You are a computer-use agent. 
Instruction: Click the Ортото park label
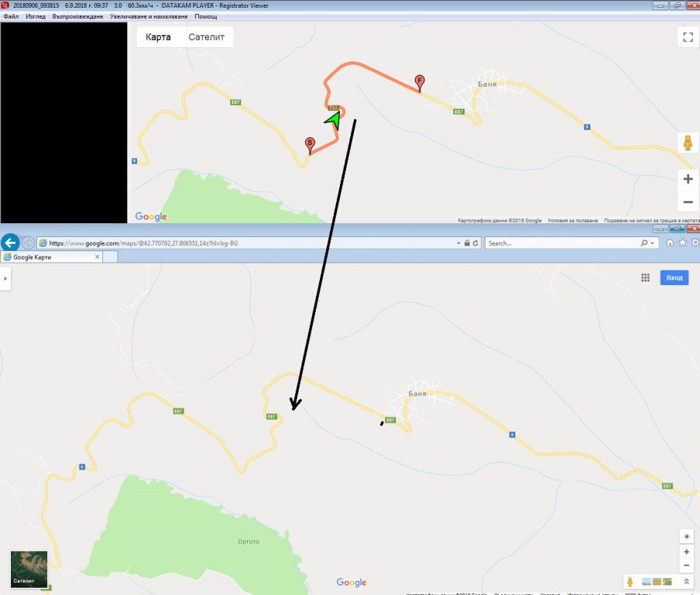tap(249, 542)
